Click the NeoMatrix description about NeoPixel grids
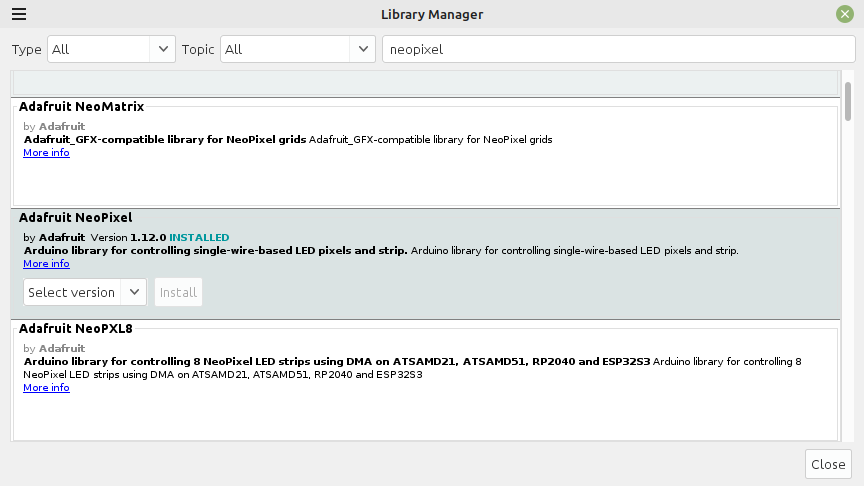 coord(288,139)
